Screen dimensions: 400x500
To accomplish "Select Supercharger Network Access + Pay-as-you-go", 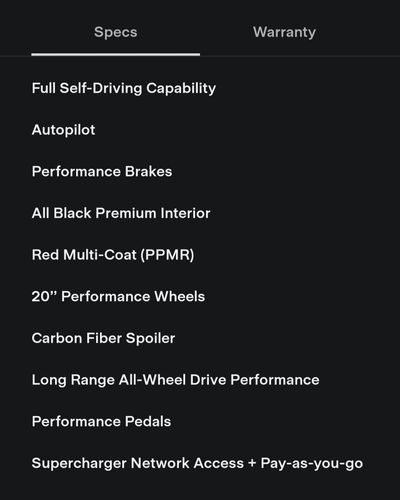I will pyautogui.click(x=197, y=463).
